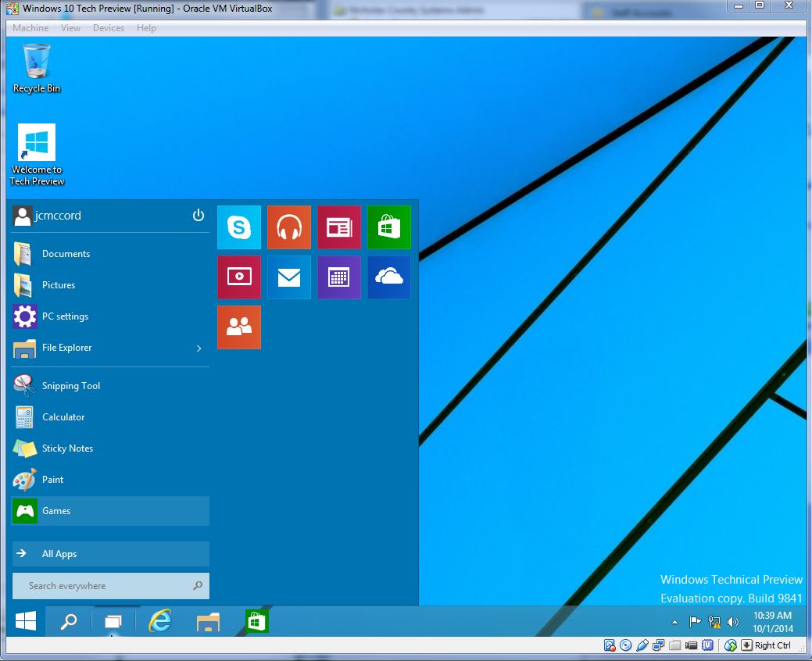Viewport: 812px width, 661px height.
Task: Open VirtualBox Machine menu
Action: (30, 28)
